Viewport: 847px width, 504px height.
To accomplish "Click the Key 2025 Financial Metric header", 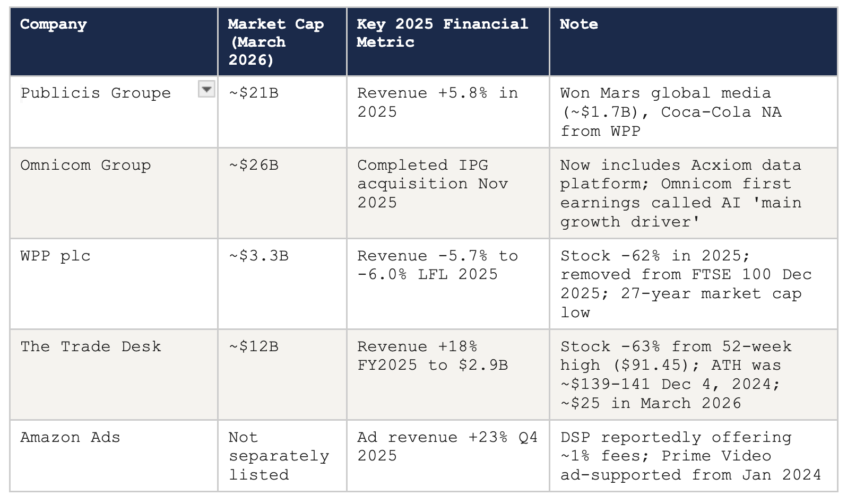I will click(x=448, y=42).
